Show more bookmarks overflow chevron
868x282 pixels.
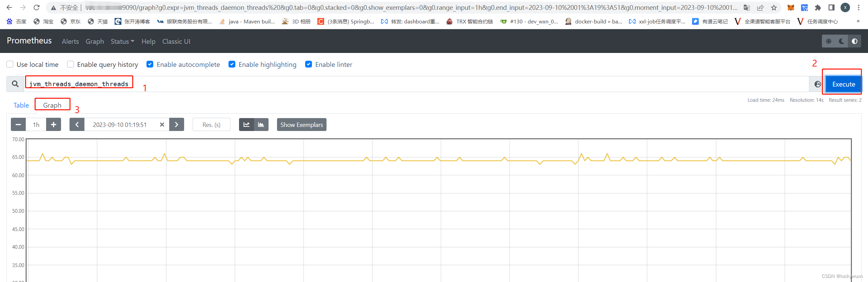point(858,21)
